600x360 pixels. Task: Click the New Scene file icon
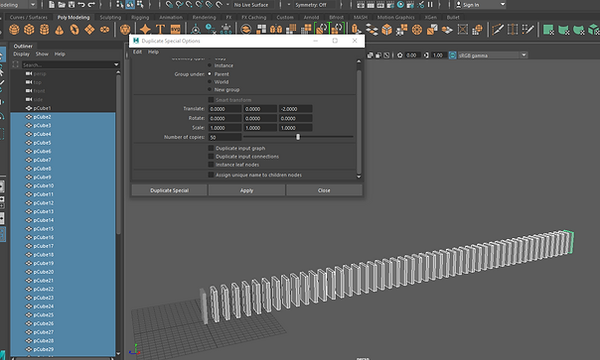click(52, 5)
